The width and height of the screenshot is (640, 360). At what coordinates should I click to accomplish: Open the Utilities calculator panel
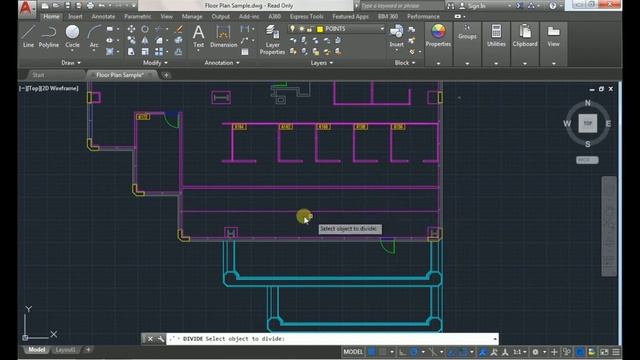coord(496,36)
